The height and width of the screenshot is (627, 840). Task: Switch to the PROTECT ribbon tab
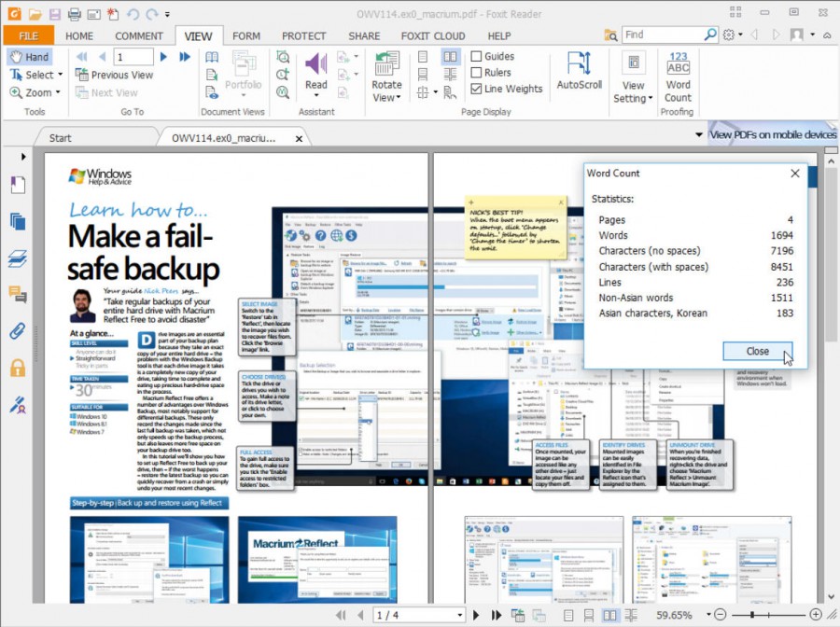[x=303, y=35]
